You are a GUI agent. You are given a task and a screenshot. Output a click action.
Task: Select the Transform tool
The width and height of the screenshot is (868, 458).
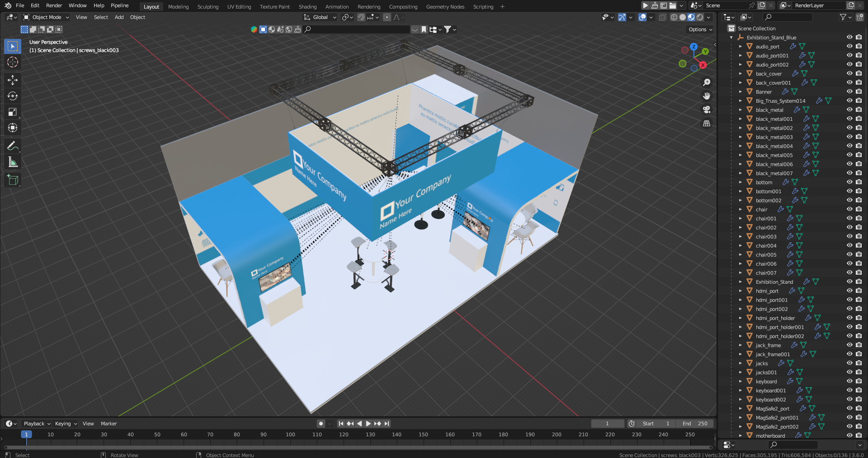coord(13,128)
